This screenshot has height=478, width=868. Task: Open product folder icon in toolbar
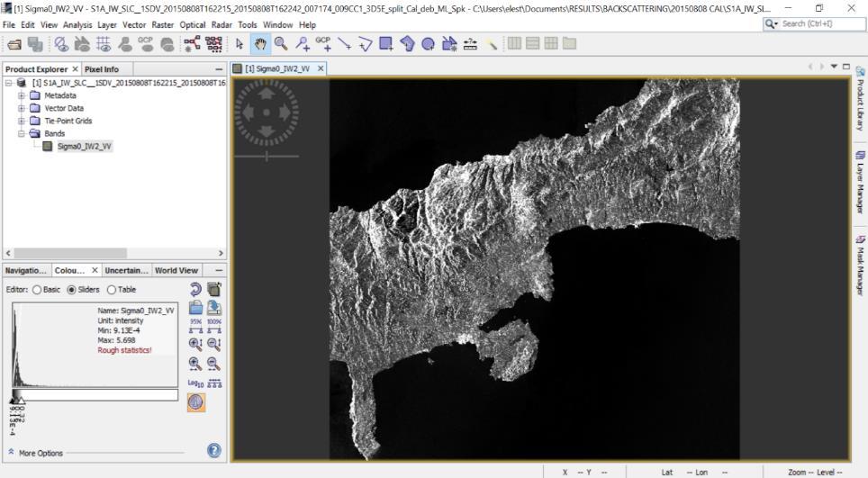pos(14,44)
